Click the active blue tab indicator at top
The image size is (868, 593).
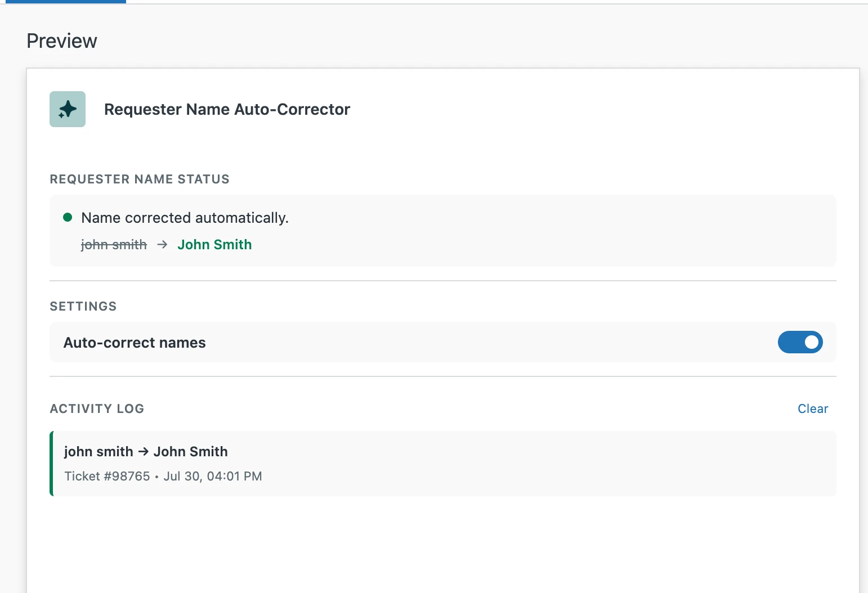[x=66, y=2]
